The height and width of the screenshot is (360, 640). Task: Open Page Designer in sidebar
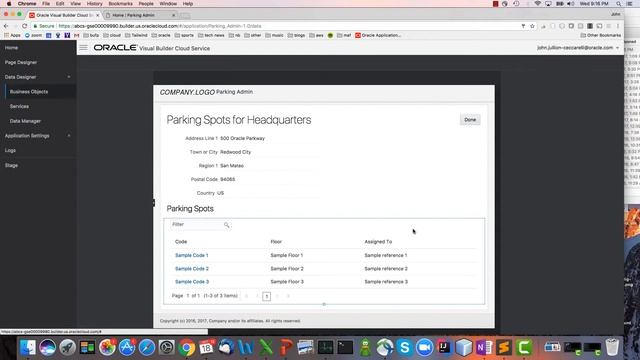pos(21,62)
